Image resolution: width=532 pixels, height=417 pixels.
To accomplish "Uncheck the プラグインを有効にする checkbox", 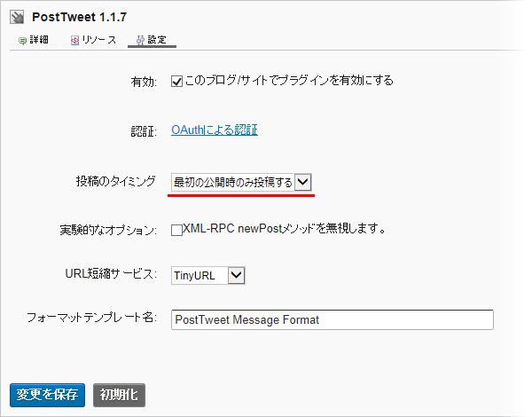I will tap(176, 81).
